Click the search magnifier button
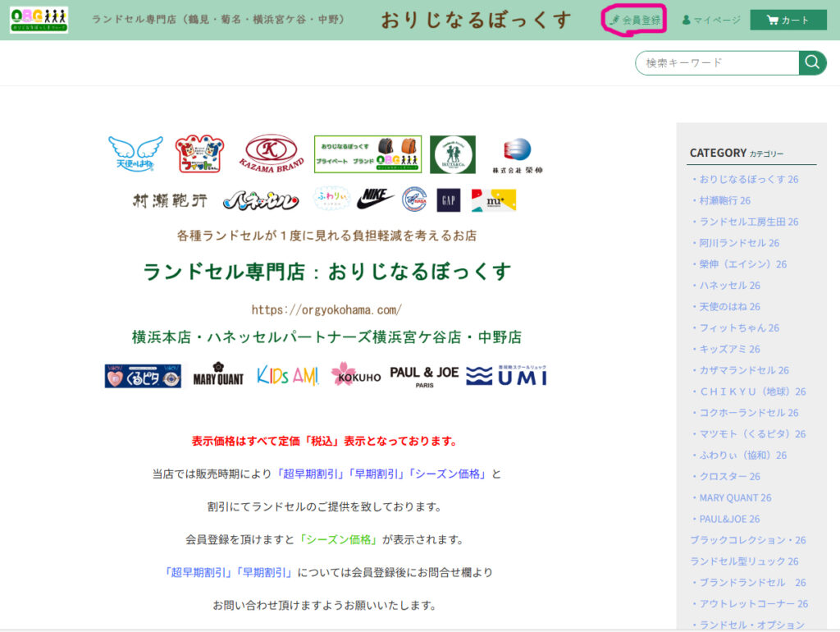Screen dimensions: 840x632 tap(812, 62)
